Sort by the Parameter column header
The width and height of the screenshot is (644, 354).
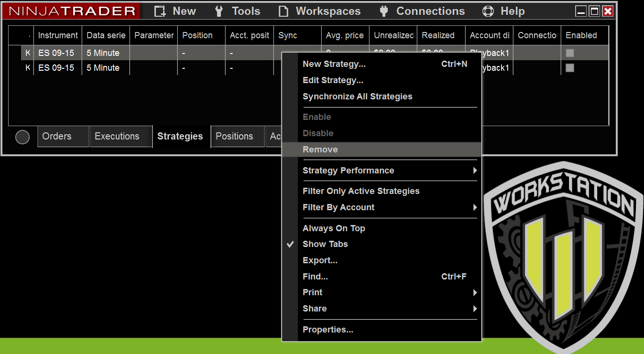click(154, 35)
